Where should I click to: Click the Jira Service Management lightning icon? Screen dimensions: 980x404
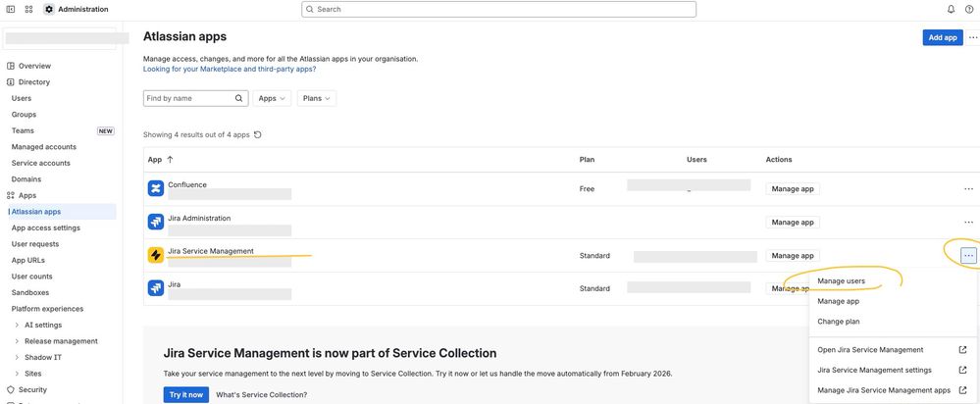point(156,255)
